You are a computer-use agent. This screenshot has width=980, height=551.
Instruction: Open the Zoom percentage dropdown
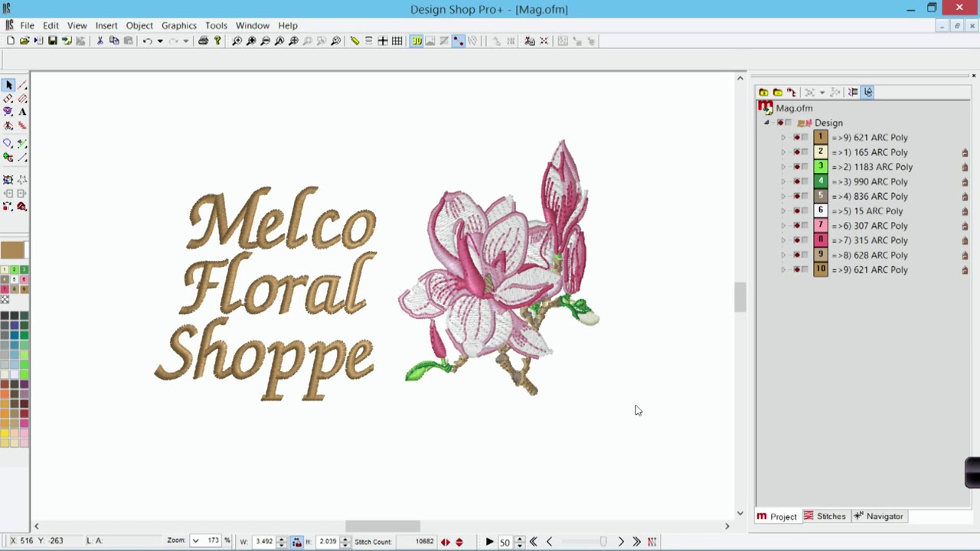coord(195,541)
